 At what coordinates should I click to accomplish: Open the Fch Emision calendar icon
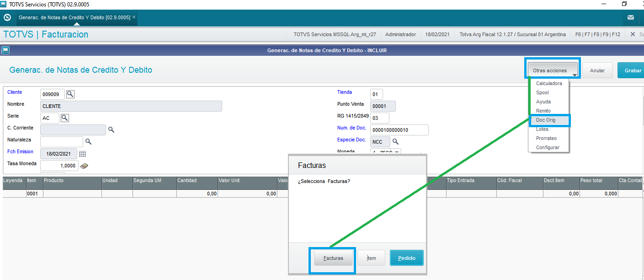[82, 154]
